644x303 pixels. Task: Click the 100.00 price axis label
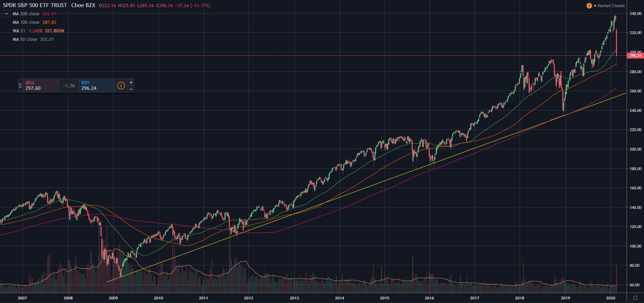click(635, 246)
